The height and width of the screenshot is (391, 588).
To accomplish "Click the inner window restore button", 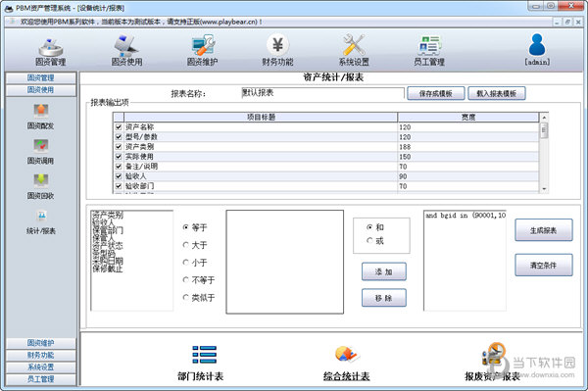I will [567, 23].
